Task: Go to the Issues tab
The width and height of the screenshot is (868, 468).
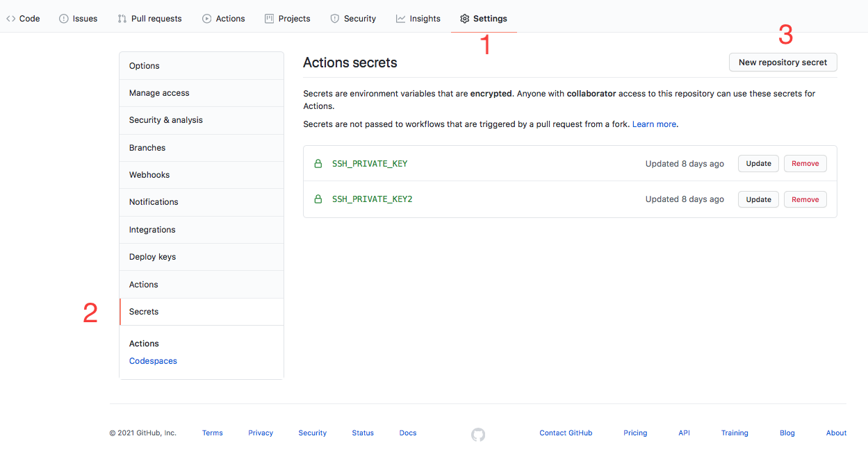Action: (x=78, y=19)
